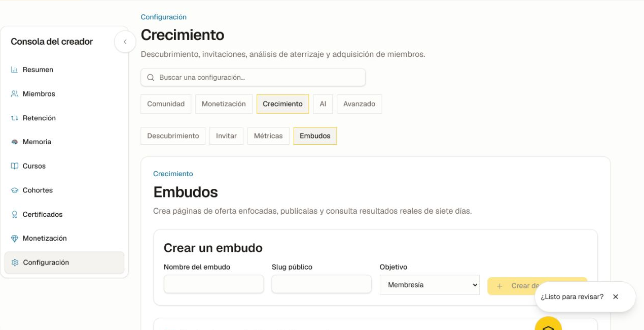
Task: Select the Embudos sub-tab
Action: click(315, 136)
